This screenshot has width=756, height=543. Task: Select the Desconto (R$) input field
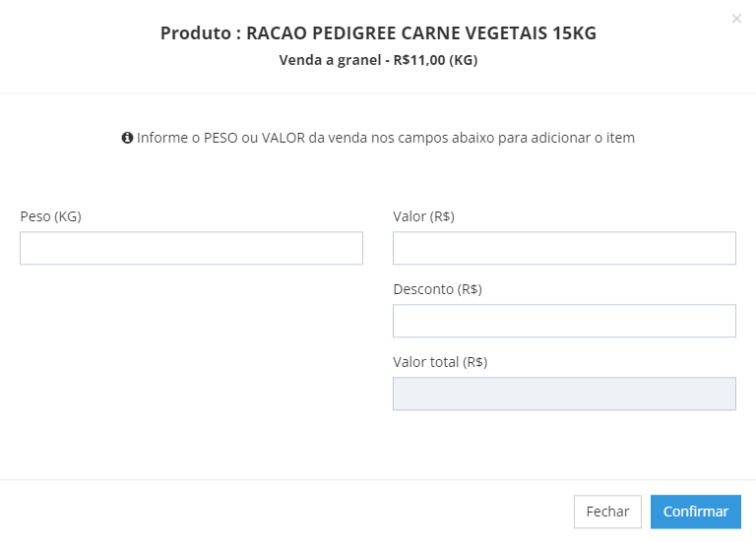[x=564, y=321]
